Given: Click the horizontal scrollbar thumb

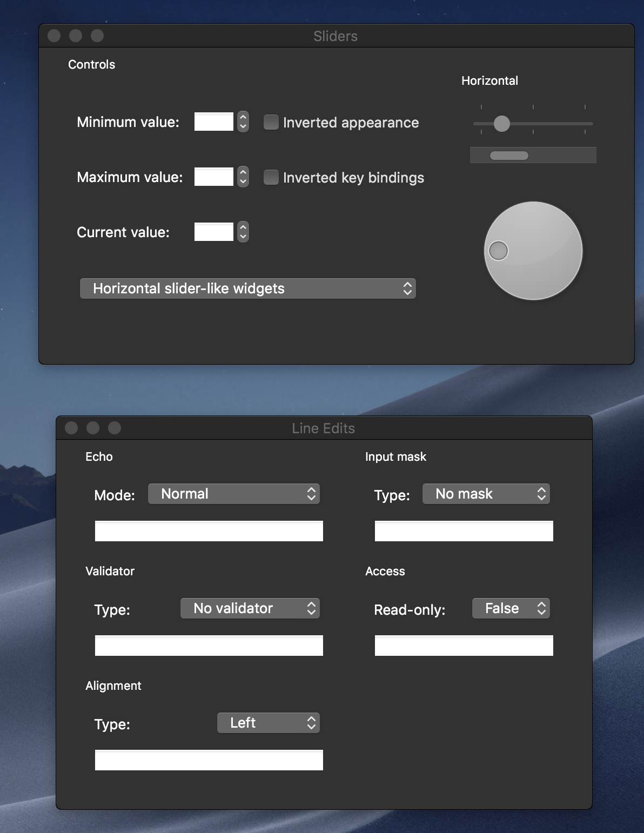Looking at the screenshot, I should point(508,156).
